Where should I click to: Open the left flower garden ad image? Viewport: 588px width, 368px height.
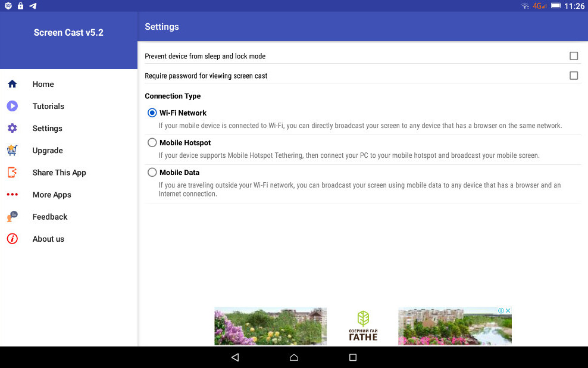coord(270,326)
